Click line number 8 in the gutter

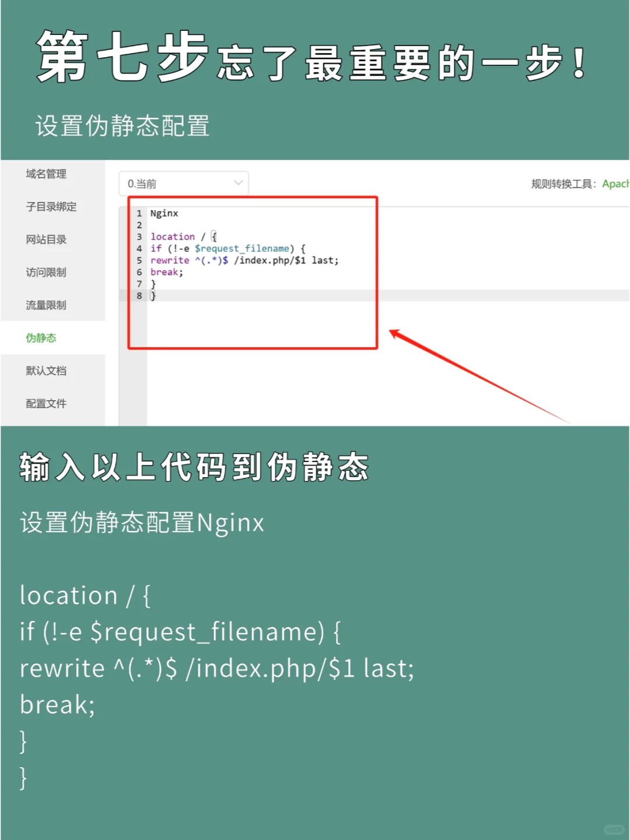(138, 296)
